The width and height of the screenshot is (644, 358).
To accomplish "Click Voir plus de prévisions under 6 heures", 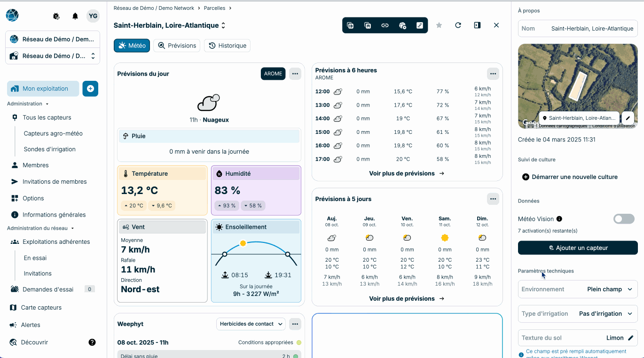I will (407, 173).
